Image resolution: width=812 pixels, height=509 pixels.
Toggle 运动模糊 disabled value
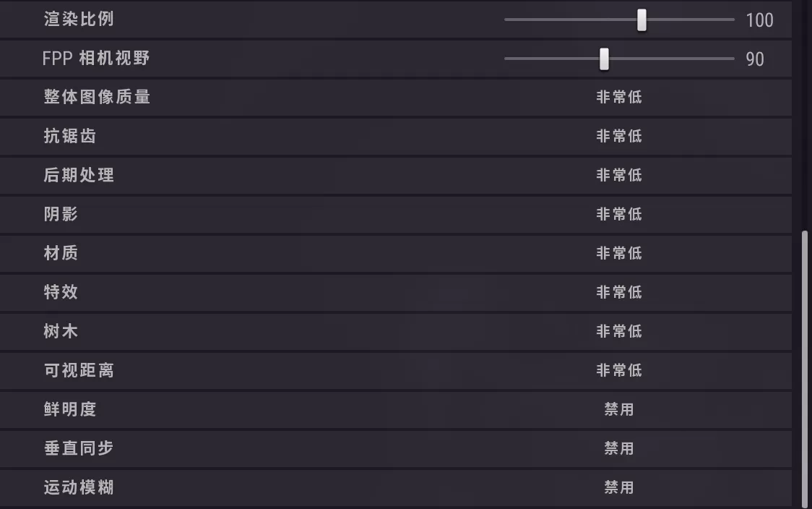[619, 487]
